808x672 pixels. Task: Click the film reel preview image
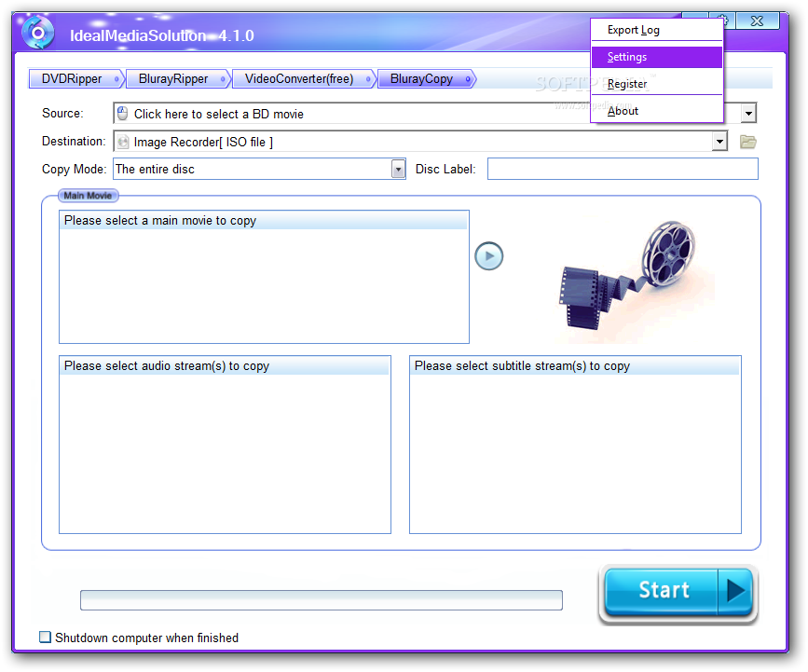tap(637, 279)
